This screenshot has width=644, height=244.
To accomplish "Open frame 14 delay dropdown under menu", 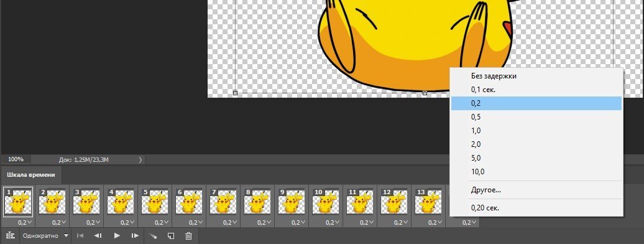I will 470,223.
